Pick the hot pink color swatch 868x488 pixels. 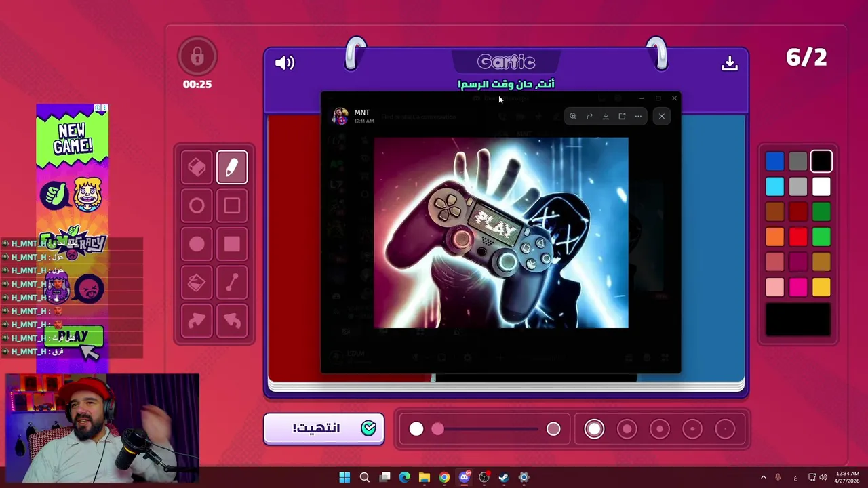point(798,287)
